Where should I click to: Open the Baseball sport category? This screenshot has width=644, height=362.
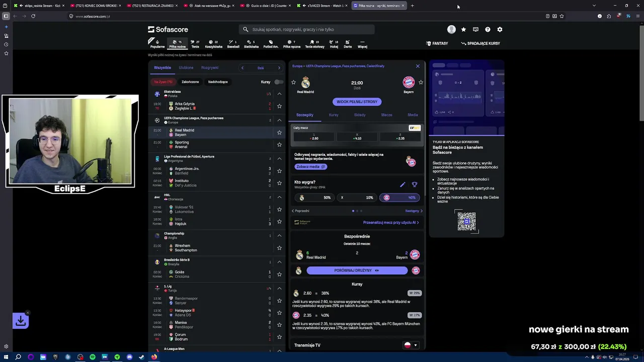point(233,44)
